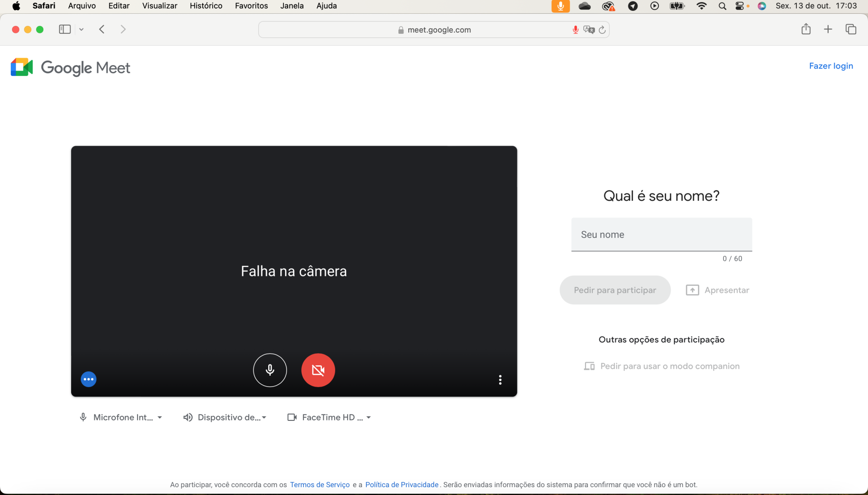This screenshot has width=868, height=495.
Task: Click the date and time in the menu bar
Action: click(x=816, y=6)
